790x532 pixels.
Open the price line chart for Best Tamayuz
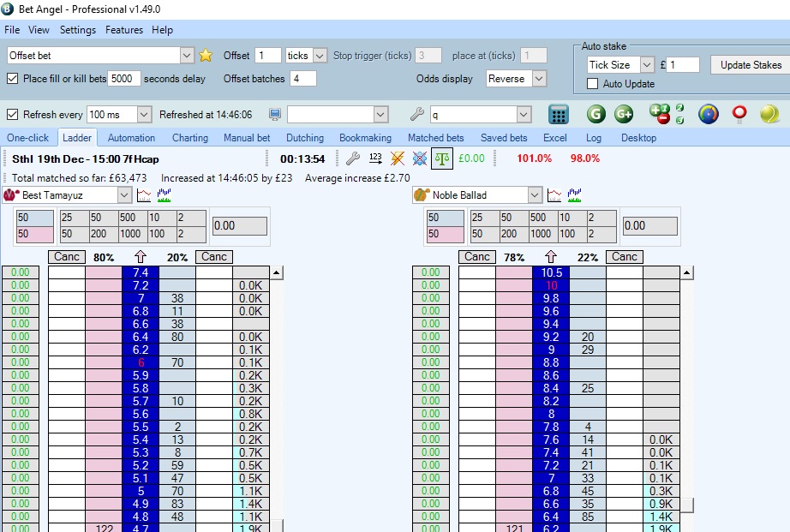coord(144,195)
